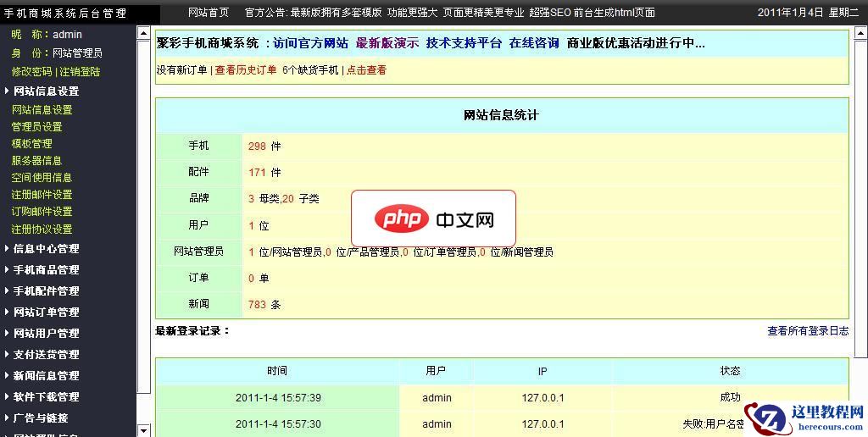Expand the 信息中心管理 menu section
This screenshot has height=437, width=868.
(x=46, y=249)
